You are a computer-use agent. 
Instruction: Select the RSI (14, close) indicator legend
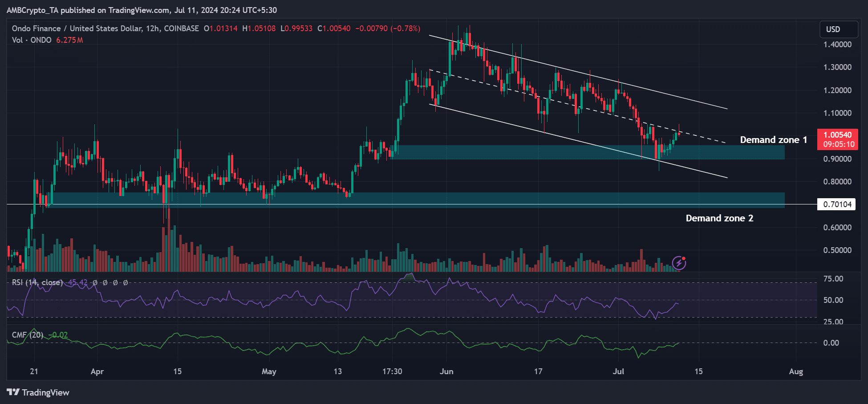point(37,282)
